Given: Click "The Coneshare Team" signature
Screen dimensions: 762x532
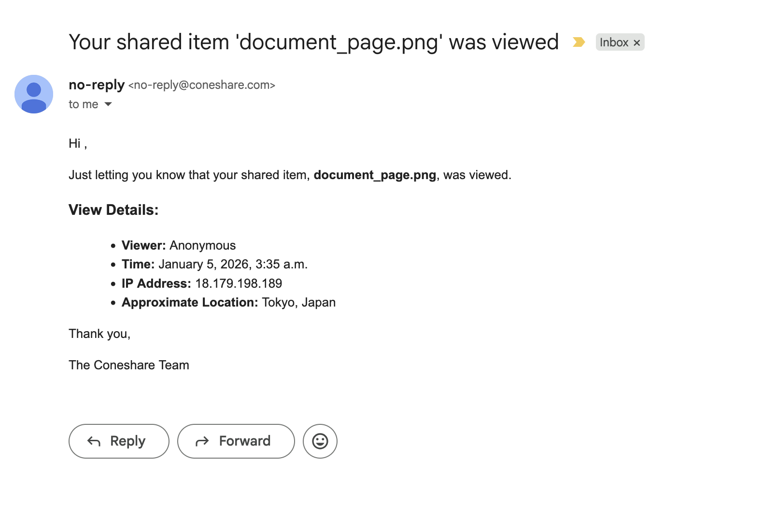Looking at the screenshot, I should pos(129,365).
